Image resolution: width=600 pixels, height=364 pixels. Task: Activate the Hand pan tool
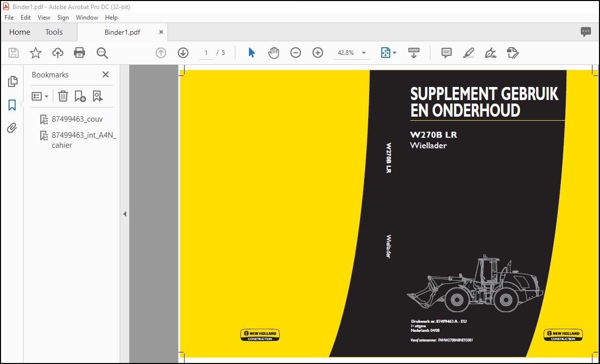tap(274, 53)
